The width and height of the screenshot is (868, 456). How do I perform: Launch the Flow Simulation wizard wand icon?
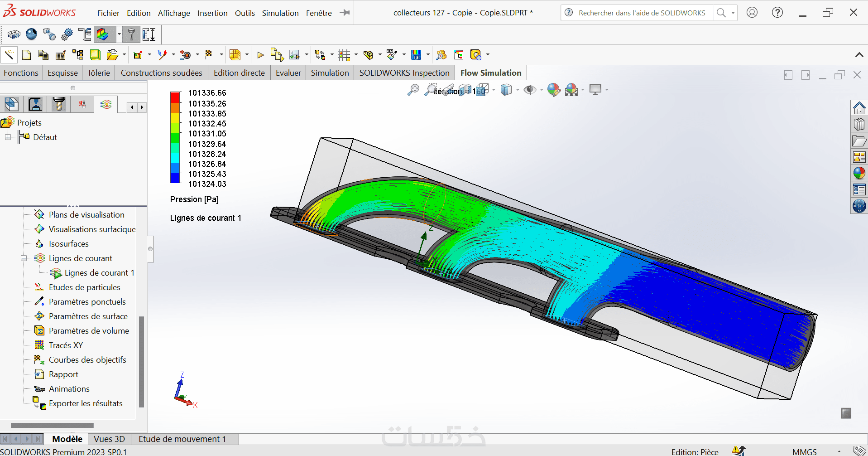pos(9,55)
